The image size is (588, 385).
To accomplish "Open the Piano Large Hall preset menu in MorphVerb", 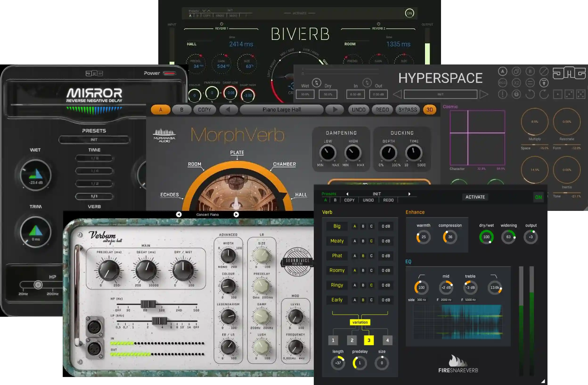I will [282, 110].
